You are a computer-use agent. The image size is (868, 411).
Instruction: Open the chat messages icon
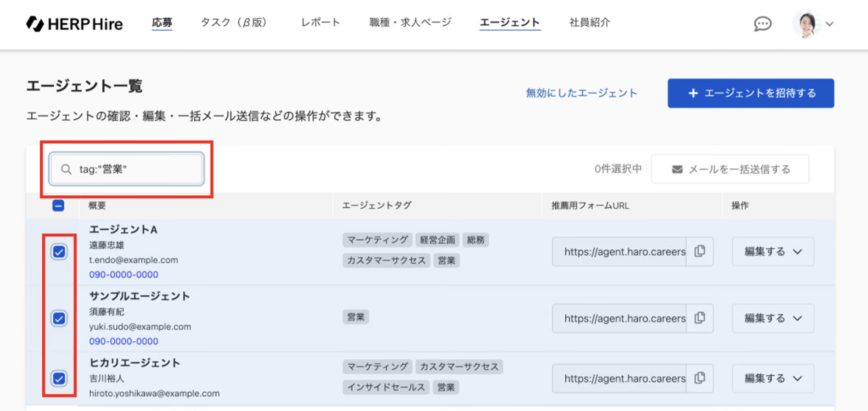pyautogui.click(x=762, y=23)
